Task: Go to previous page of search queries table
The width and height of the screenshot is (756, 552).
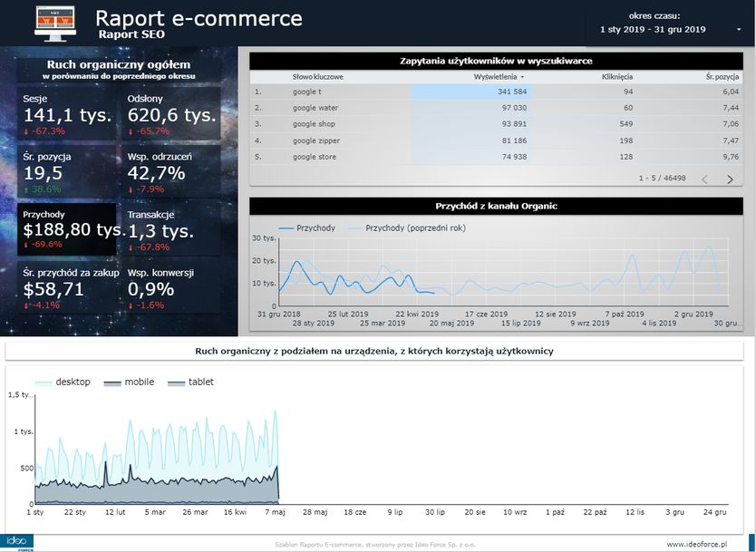Action: click(704, 179)
